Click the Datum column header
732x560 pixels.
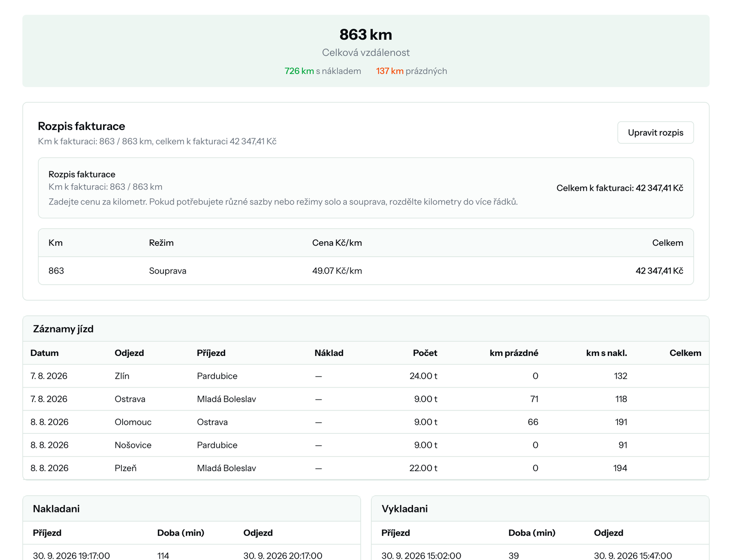[44, 353]
